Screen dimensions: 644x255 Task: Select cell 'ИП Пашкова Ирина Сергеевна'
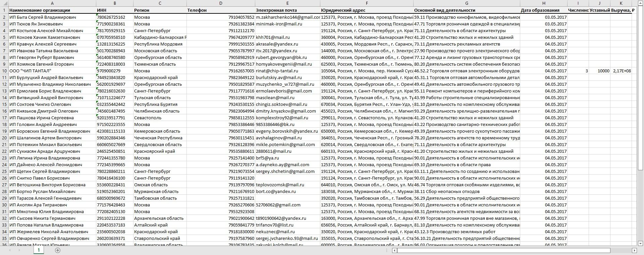click(52, 118)
